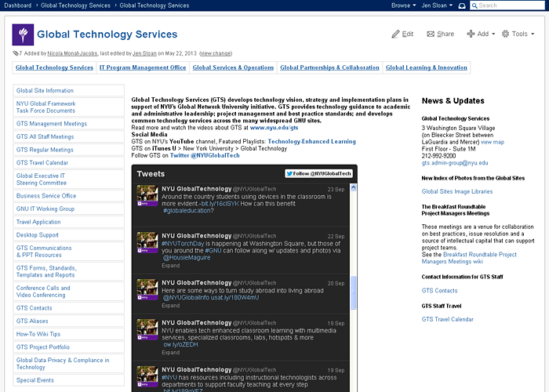Image resolution: width=549 pixels, height=392 pixels.
Task: Open Desktop Support in the sidebar
Action: (x=38, y=235)
